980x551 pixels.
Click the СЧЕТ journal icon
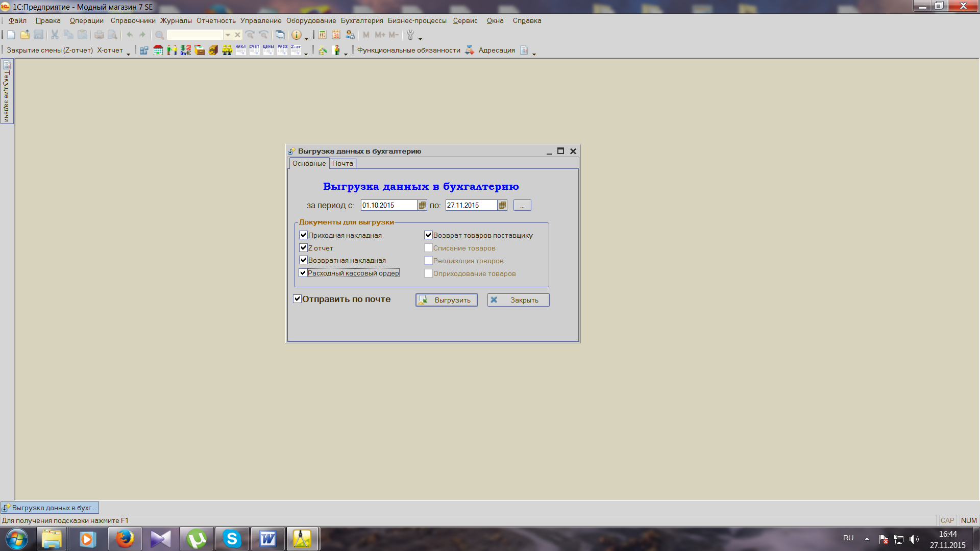pyautogui.click(x=254, y=50)
